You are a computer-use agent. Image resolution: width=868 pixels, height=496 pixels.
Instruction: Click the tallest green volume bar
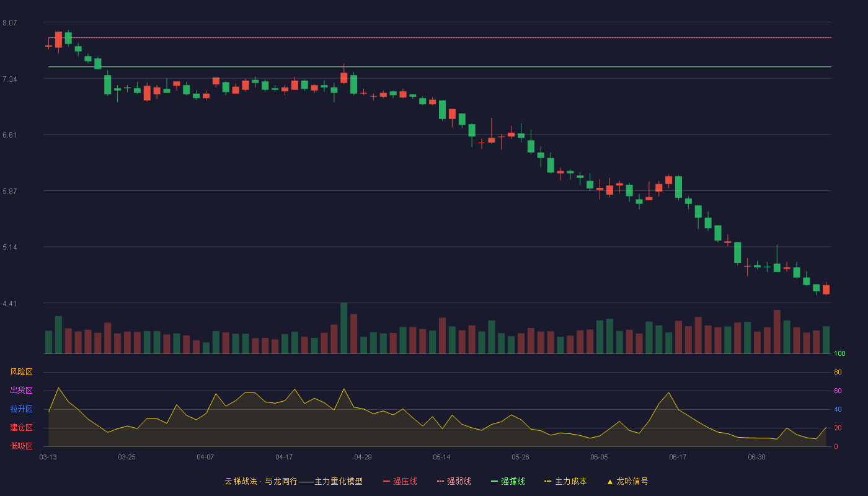pos(343,329)
